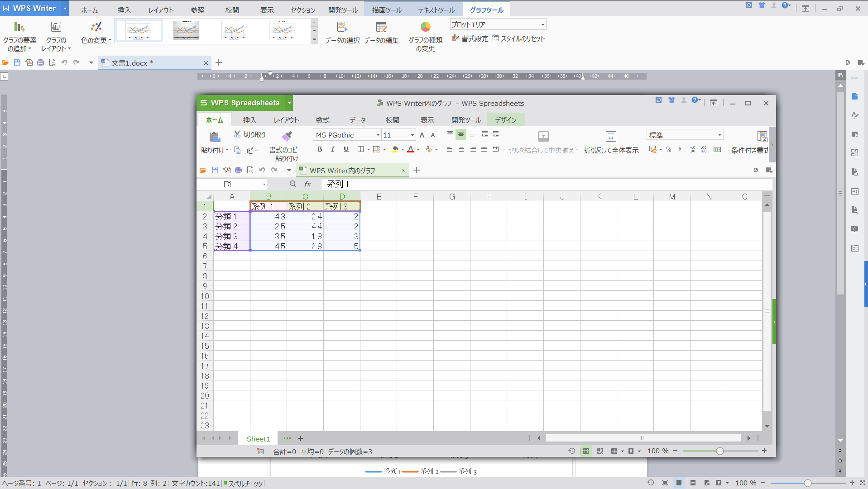868x489 pixels.
Task: Switch to Spreadsheets データ tab
Action: 358,120
